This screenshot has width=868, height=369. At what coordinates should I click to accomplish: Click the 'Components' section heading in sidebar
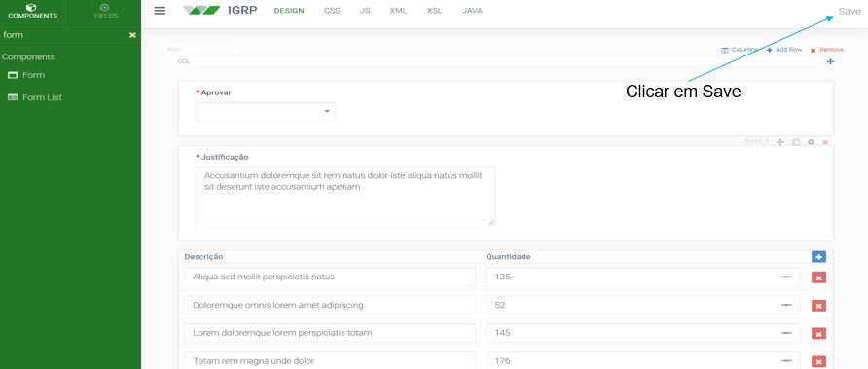coord(28,57)
